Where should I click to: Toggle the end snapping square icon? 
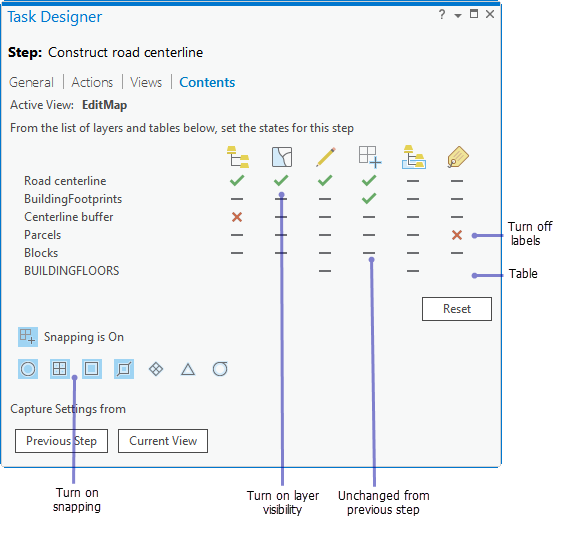pyautogui.click(x=92, y=369)
